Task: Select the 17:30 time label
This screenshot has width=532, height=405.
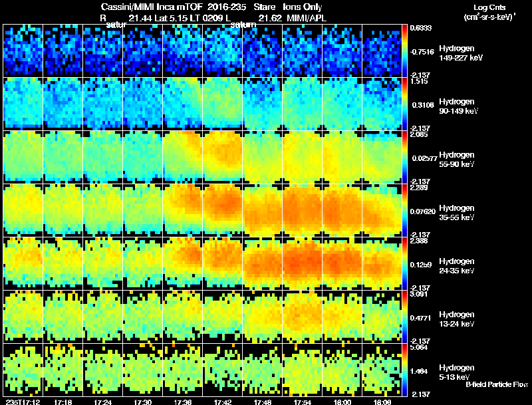Action: (143, 402)
